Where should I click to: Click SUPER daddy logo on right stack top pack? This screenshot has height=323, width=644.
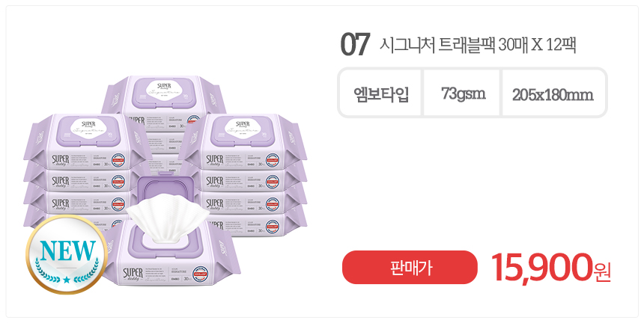[x=215, y=160]
